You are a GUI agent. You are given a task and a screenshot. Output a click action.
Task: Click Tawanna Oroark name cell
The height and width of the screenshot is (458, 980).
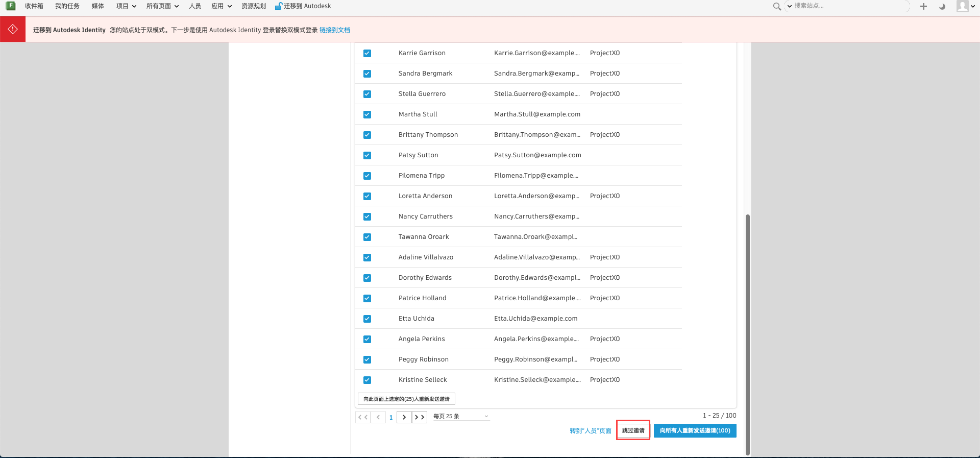click(424, 237)
